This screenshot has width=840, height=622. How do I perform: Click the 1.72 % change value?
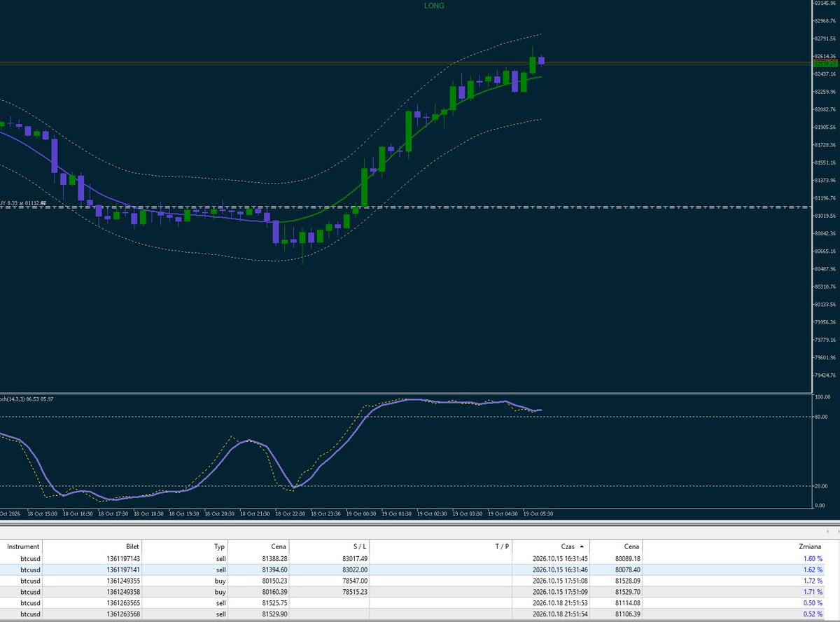click(811, 581)
